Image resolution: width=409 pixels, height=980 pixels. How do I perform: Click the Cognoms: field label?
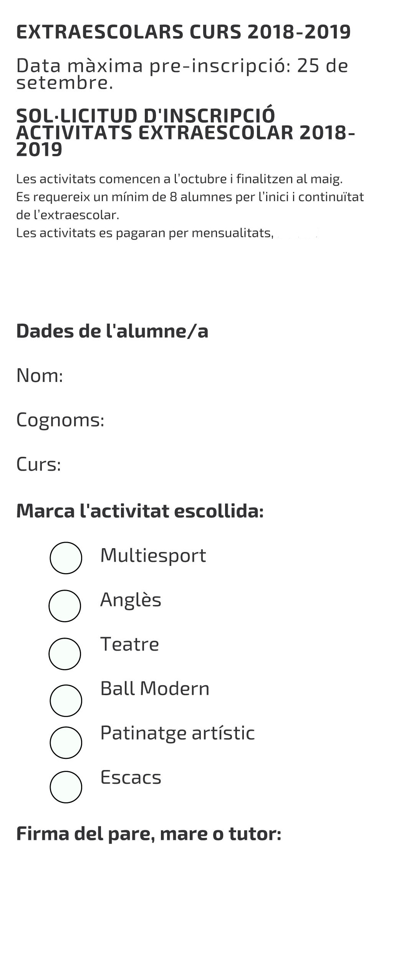point(60,420)
